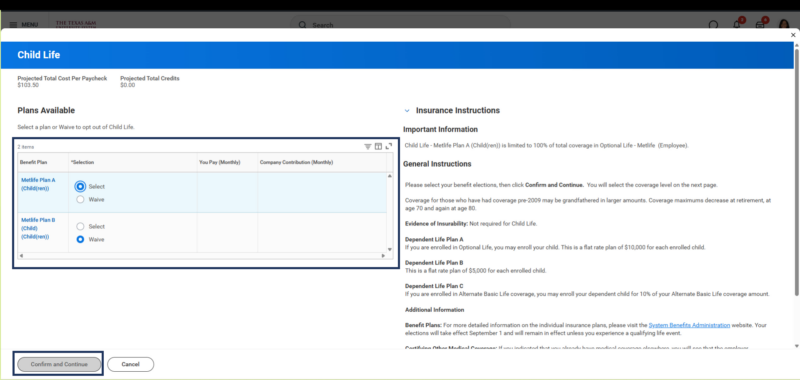Click the top Search field
The width and height of the screenshot is (800, 380).
401,24
